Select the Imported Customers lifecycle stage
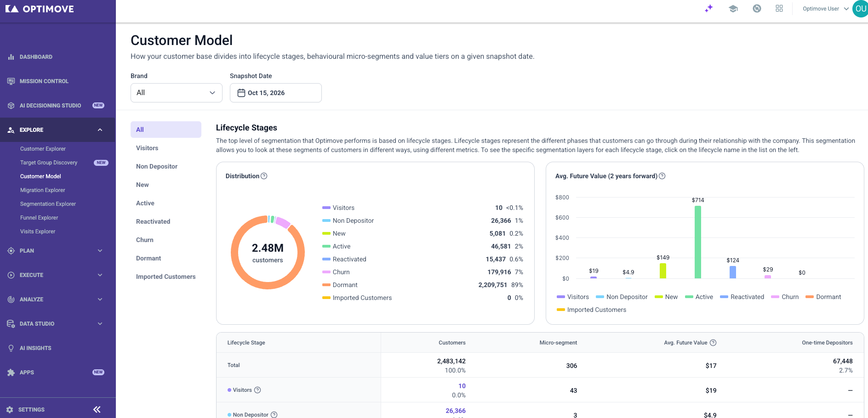The image size is (868, 418). click(x=166, y=277)
